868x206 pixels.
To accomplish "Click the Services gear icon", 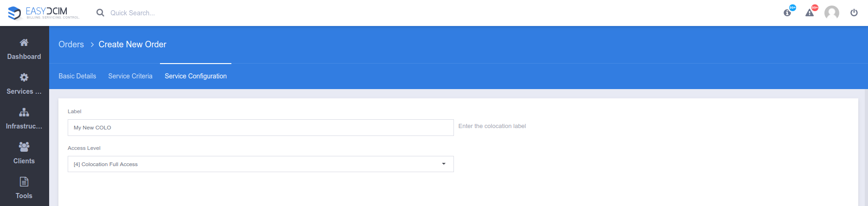I will [24, 77].
